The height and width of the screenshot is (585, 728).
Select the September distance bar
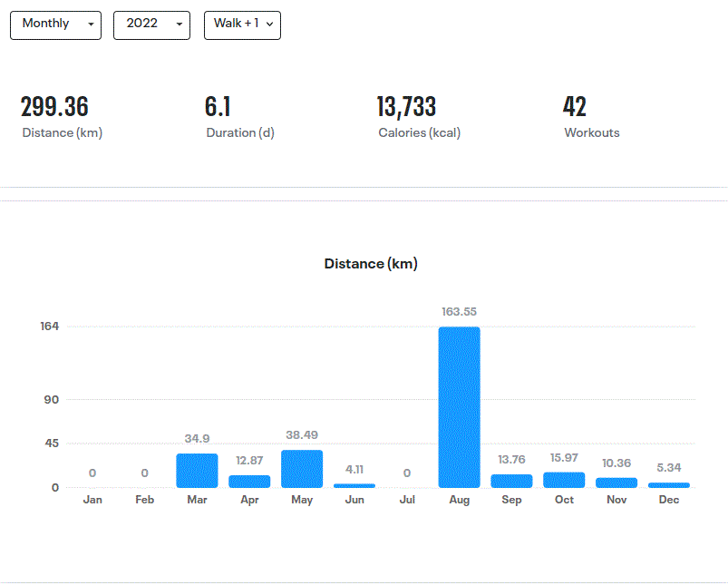(x=511, y=481)
